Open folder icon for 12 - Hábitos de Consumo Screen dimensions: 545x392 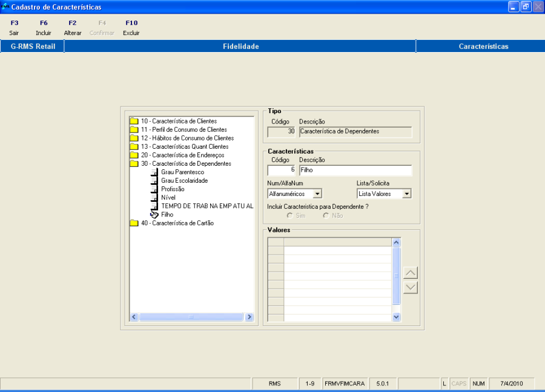134,138
